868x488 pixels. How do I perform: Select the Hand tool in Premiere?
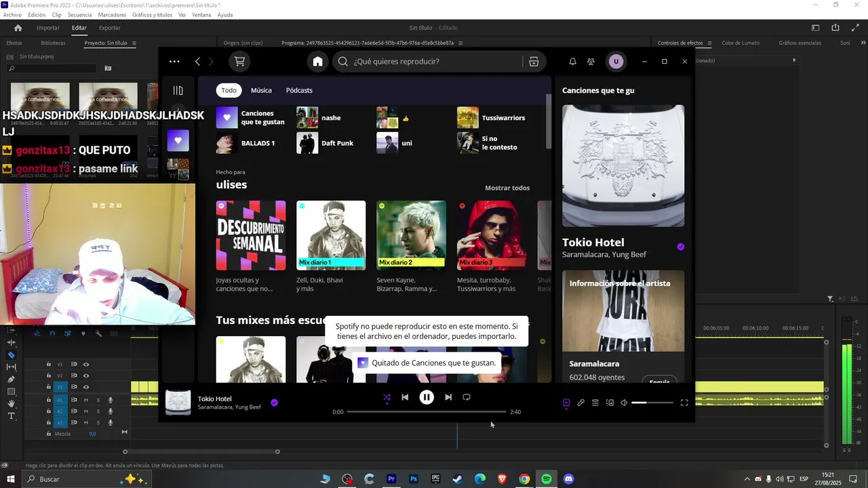coord(11,404)
